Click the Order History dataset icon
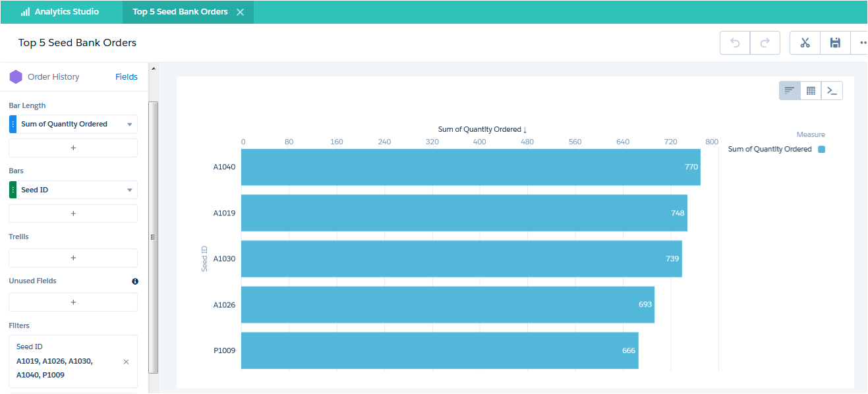This screenshot has width=868, height=394. (x=16, y=77)
